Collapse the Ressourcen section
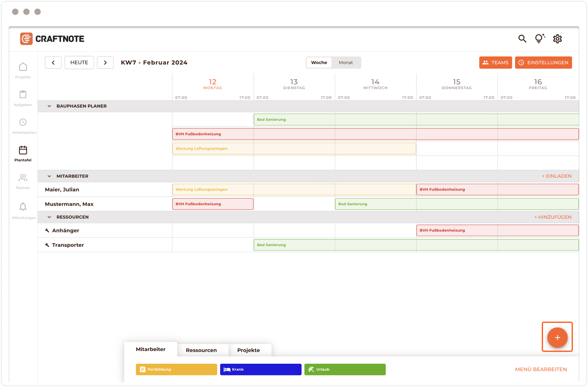This screenshot has height=387, width=588. 49,217
